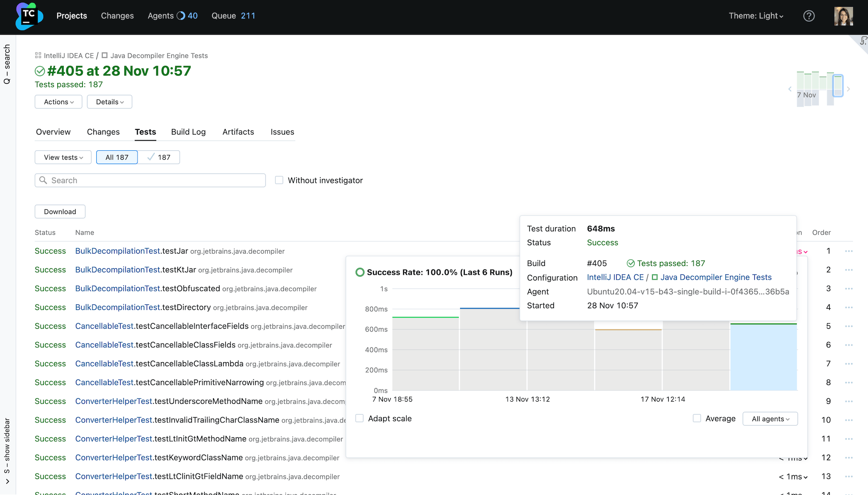Click the green checkmark beside build #405
Image resolution: width=868 pixels, height=495 pixels.
point(40,71)
